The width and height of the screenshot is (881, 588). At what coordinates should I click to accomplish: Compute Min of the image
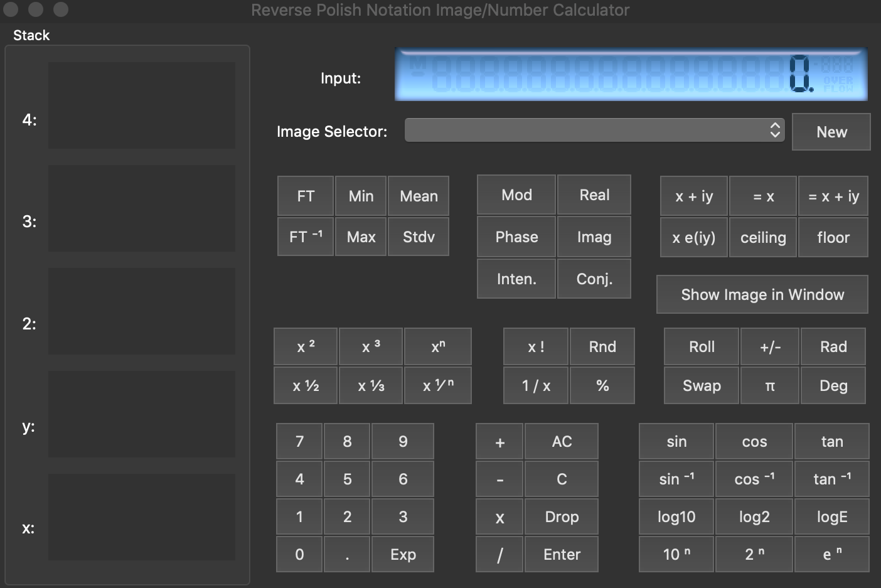(x=361, y=196)
